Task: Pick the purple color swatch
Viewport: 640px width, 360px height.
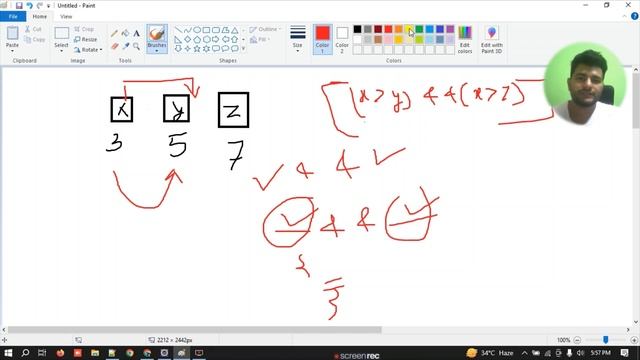Action: pyautogui.click(x=450, y=29)
